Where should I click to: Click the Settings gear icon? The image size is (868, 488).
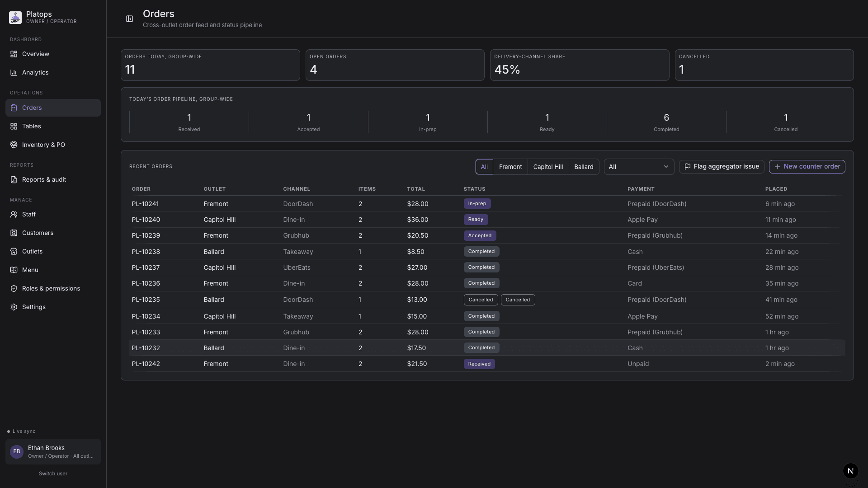[x=14, y=307]
